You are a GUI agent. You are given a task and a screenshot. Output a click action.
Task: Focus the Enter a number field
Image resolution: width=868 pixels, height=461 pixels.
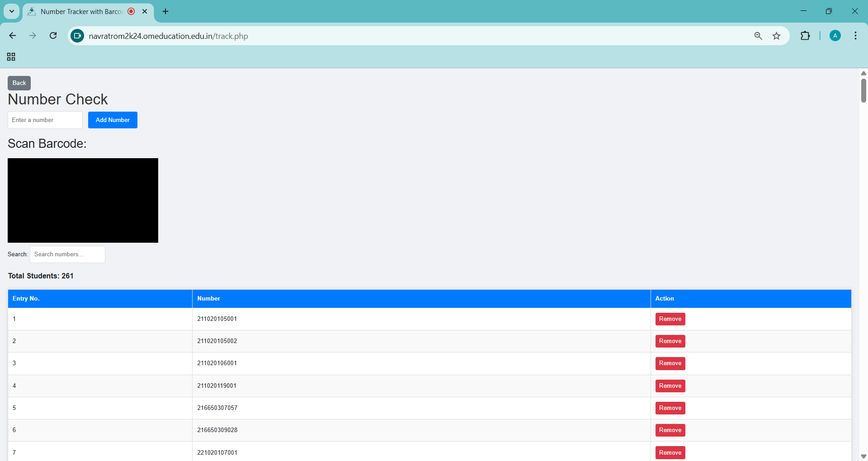coord(45,120)
